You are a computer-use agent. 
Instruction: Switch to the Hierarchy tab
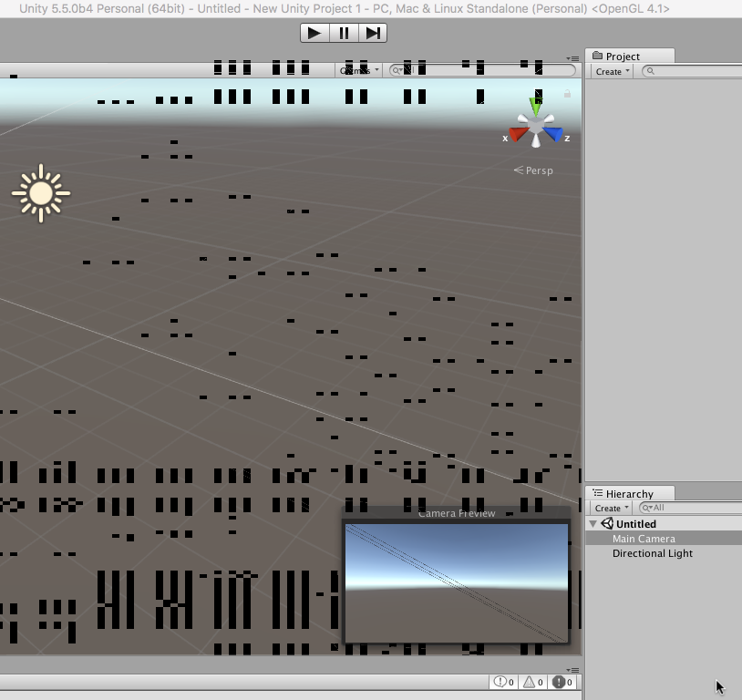click(x=630, y=493)
